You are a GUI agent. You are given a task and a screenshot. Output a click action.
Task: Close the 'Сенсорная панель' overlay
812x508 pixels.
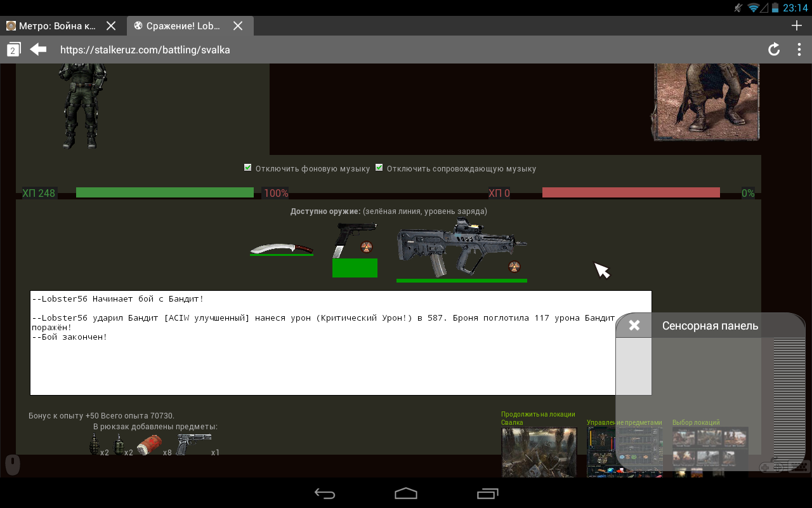click(x=634, y=326)
